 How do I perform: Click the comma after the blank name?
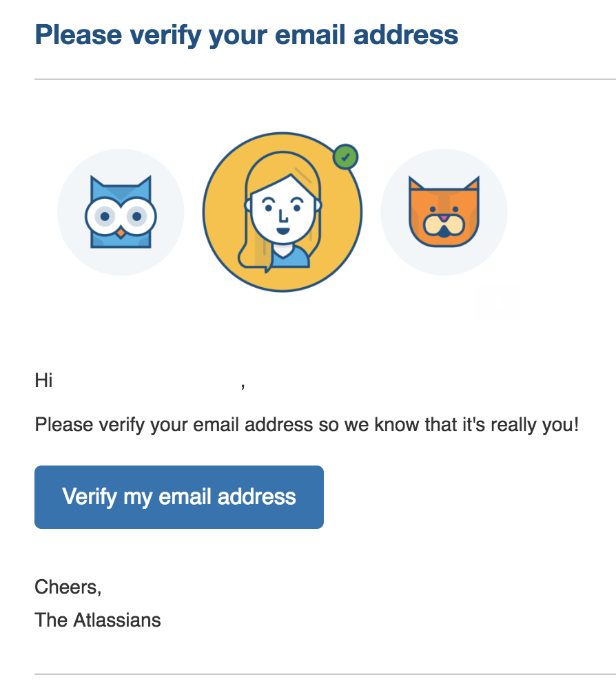tap(243, 386)
